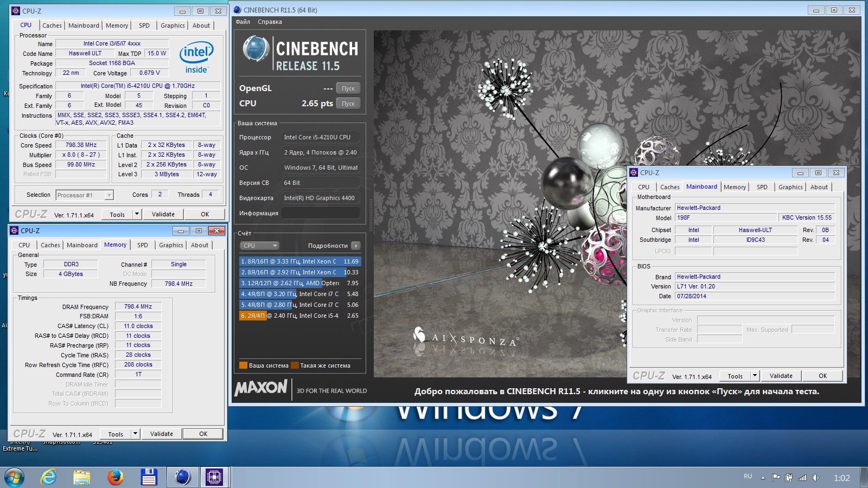This screenshot has height=488, width=868.
Task: Click Tools button in CPU-Z CPU window
Action: pyautogui.click(x=117, y=214)
